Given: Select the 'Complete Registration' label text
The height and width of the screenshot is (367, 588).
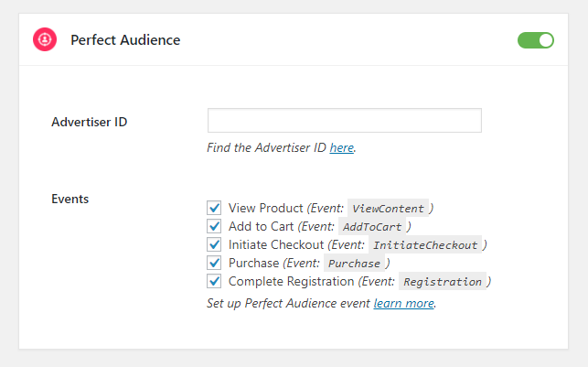Looking at the screenshot, I should (x=292, y=282).
